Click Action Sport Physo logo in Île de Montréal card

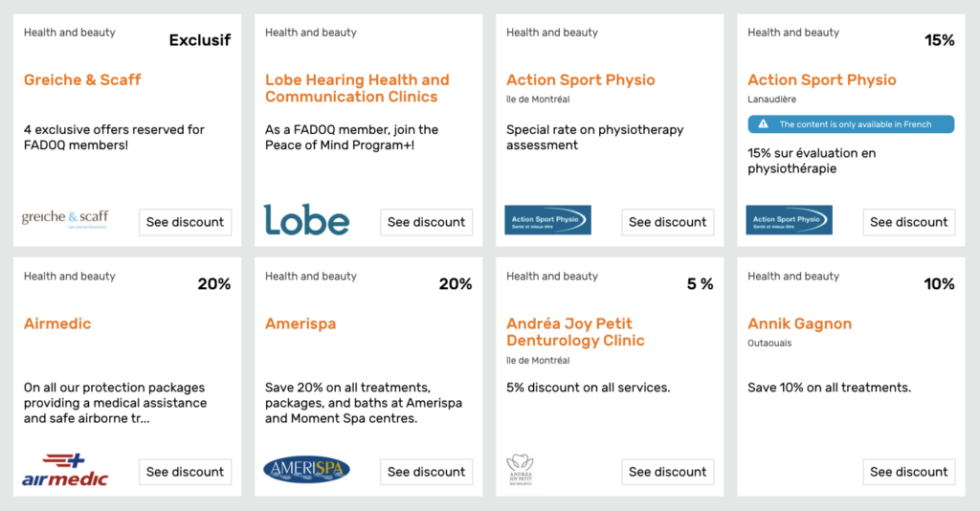(547, 220)
